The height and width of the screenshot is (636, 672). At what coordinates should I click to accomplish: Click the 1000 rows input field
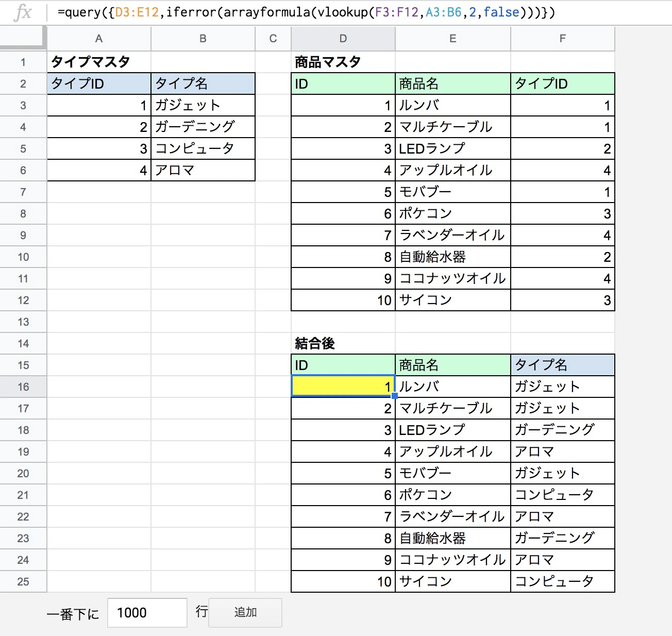pos(147,612)
